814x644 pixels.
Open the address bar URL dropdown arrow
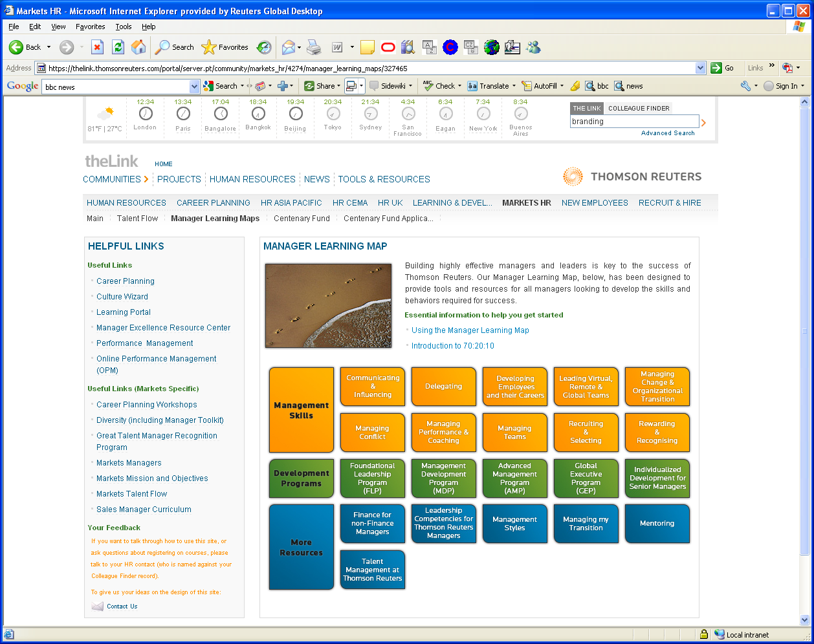point(700,68)
